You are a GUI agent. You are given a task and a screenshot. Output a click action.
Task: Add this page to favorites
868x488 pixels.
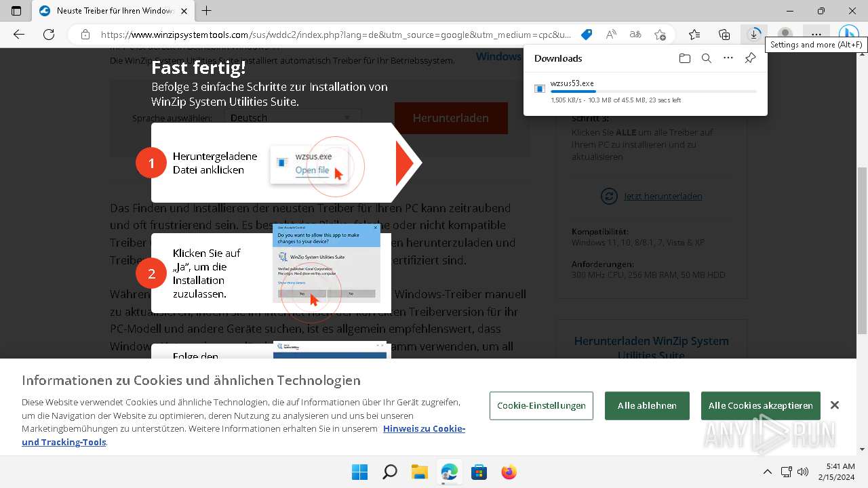tap(660, 35)
